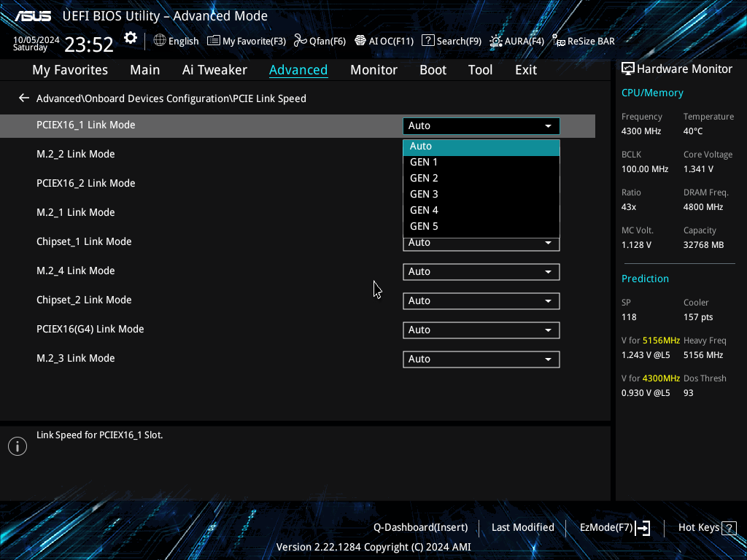
Task: Click the 10/05/2024 Saturday date
Action: click(x=36, y=43)
